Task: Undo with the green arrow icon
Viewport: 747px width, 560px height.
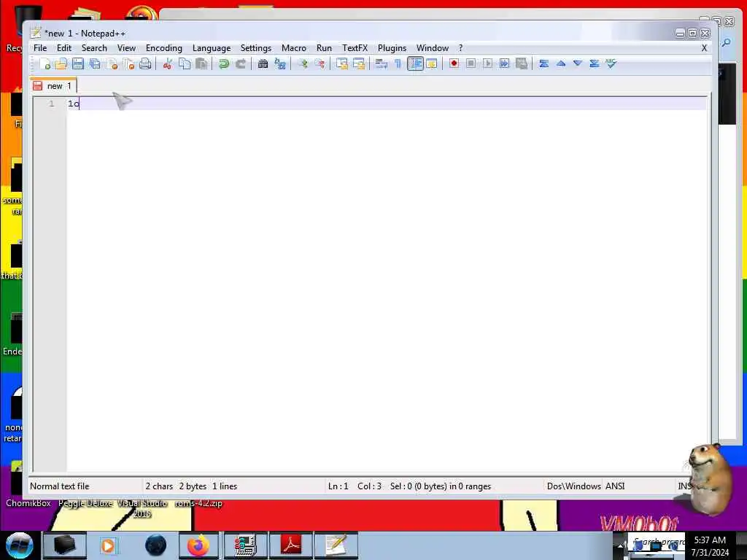Action: (x=223, y=63)
